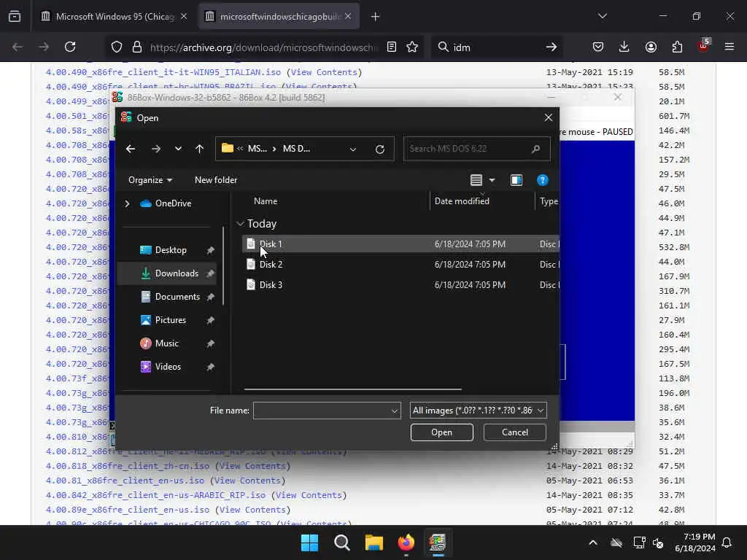This screenshot has width=747, height=560.
Task: Select Documents in navigation pane
Action: click(177, 297)
